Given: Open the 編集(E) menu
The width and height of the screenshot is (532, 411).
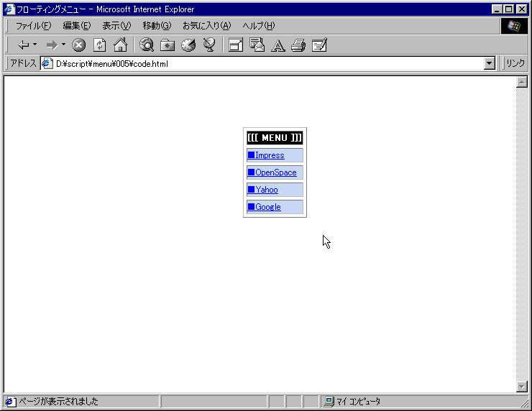Looking at the screenshot, I should 77,26.
